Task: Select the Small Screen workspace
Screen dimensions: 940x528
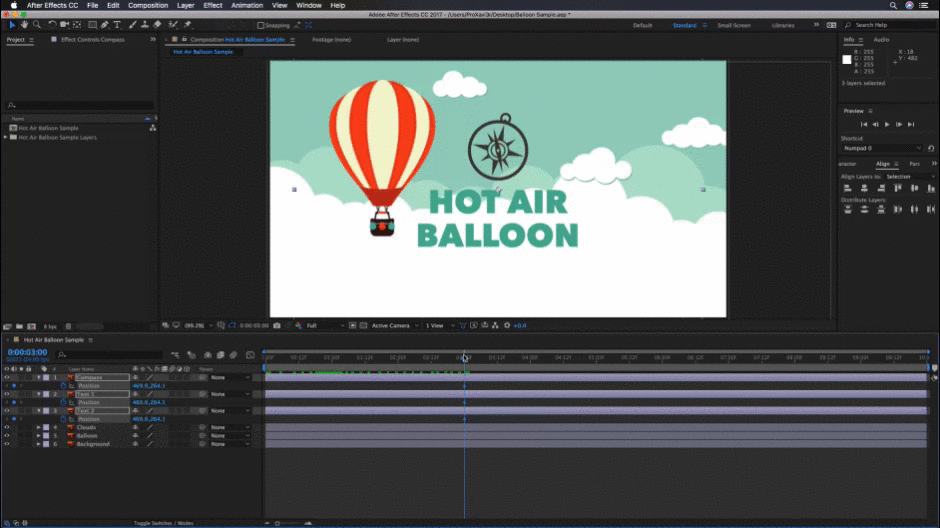Action: coord(734,25)
